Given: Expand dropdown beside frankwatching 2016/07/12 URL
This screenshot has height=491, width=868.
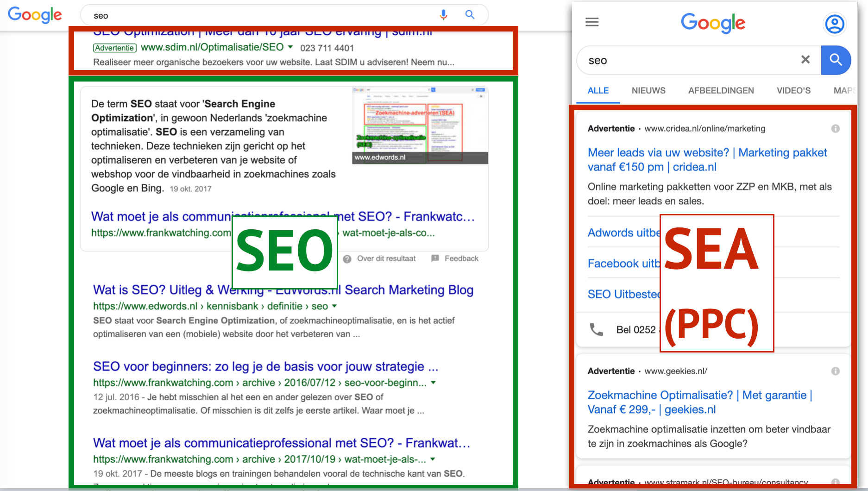Looking at the screenshot, I should (433, 382).
